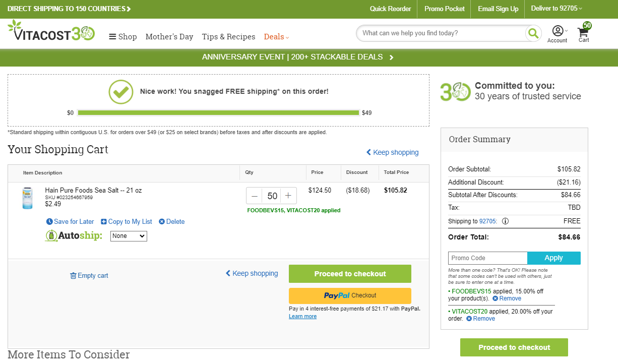Expand the Deals dropdown
Image resolution: width=618 pixels, height=364 pixels.
pyautogui.click(x=276, y=37)
